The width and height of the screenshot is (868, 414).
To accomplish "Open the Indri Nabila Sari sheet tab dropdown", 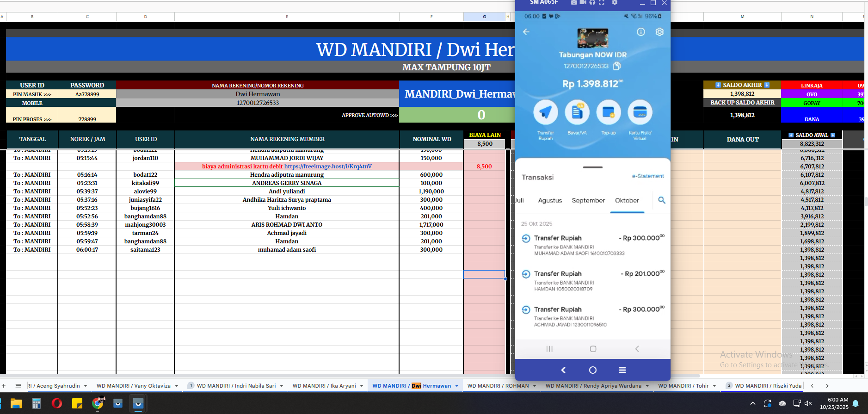I will tap(281, 386).
